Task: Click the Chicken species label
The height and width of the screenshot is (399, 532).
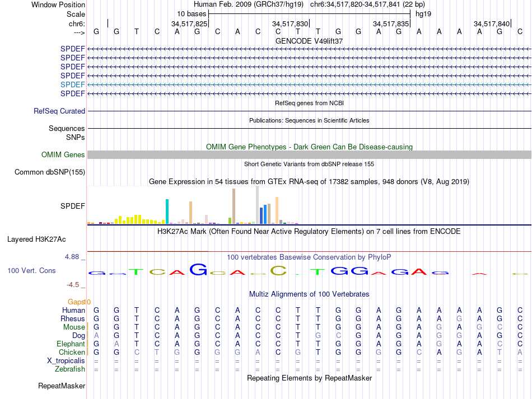Action: tap(72, 353)
